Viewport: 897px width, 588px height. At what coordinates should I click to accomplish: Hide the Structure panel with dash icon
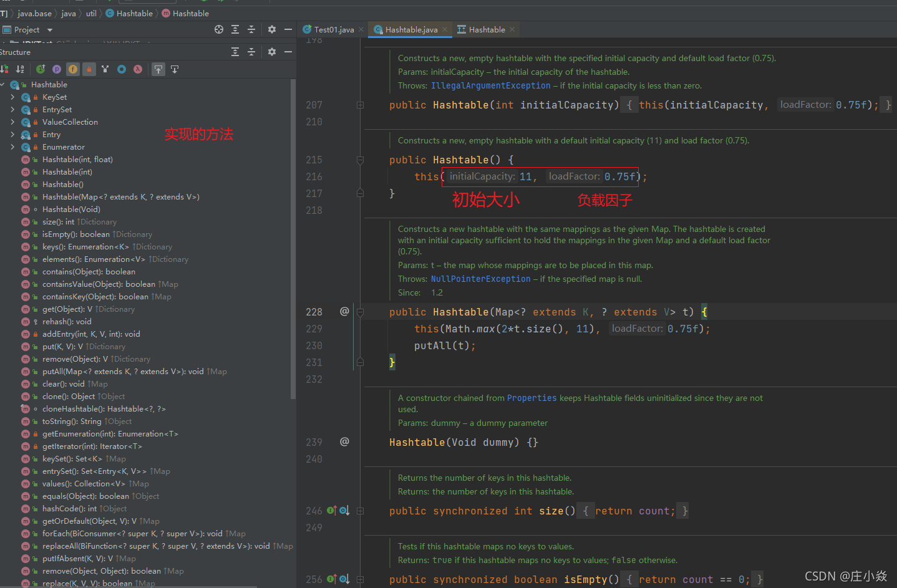coord(288,52)
